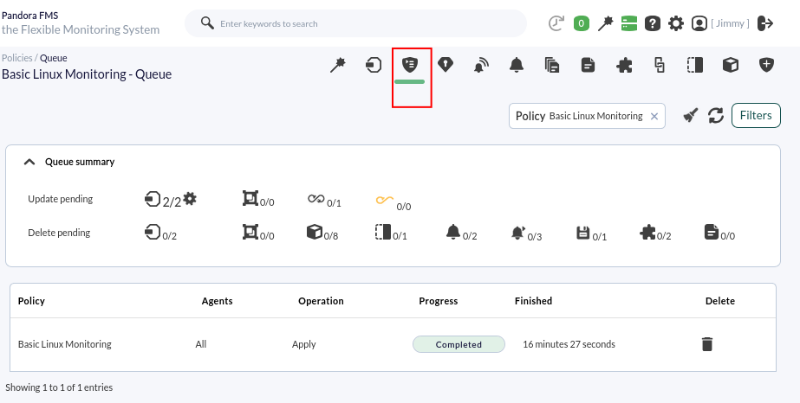Open the Filters button
This screenshot has height=403, width=800.
point(756,115)
